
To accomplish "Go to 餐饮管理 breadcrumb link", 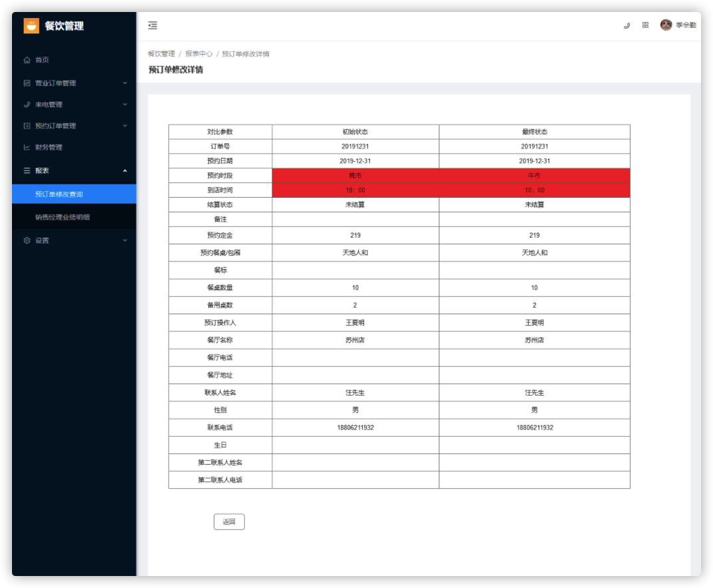I will coord(161,54).
